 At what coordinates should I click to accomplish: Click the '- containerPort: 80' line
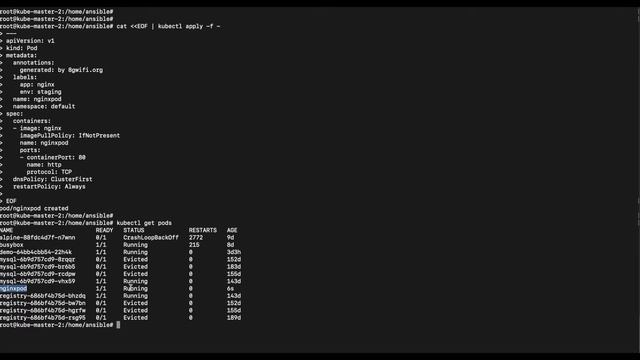pos(53,158)
